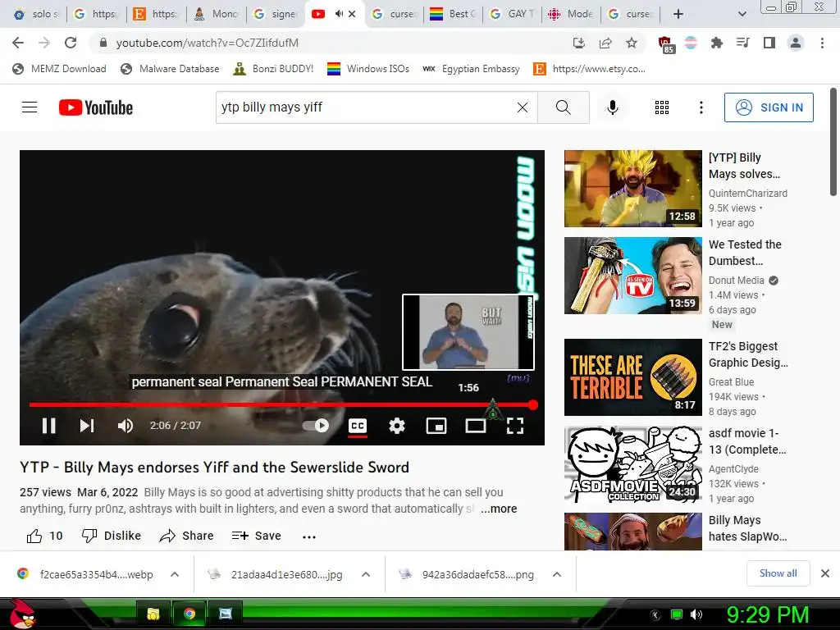The height and width of the screenshot is (630, 840).
Task: Open We Tested the Dumbest video thumbnail
Action: pyautogui.click(x=632, y=276)
